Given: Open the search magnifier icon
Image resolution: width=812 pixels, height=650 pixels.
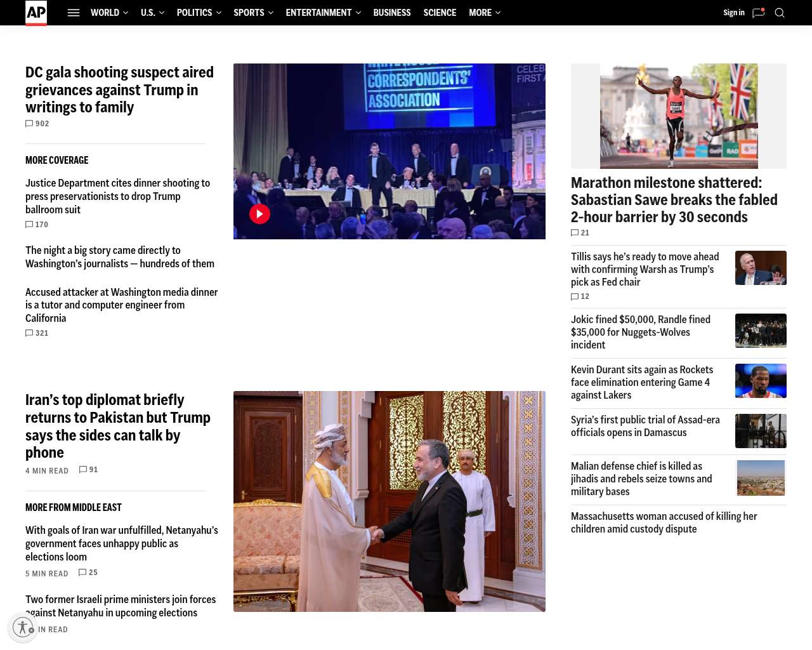Looking at the screenshot, I should tap(780, 13).
